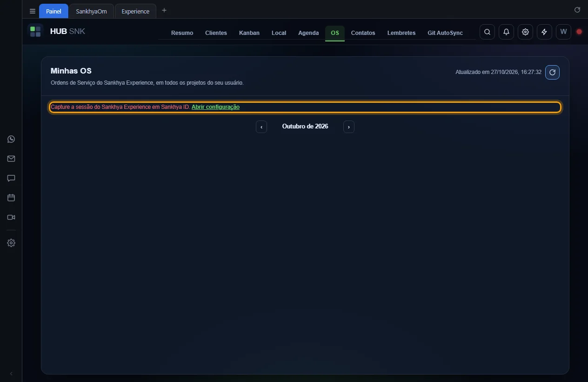Image resolution: width=588 pixels, height=382 pixels.
Task: Click the lightning bolt quick actions icon
Action: click(x=544, y=32)
